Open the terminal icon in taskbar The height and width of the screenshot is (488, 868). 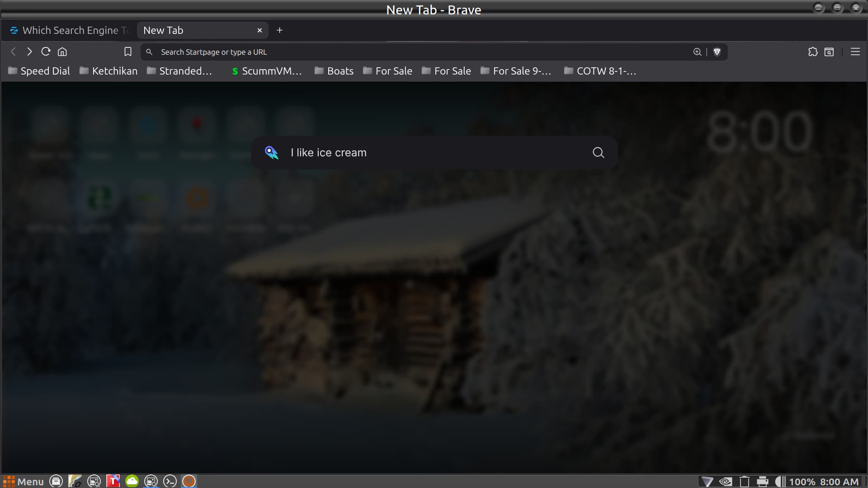click(x=170, y=481)
